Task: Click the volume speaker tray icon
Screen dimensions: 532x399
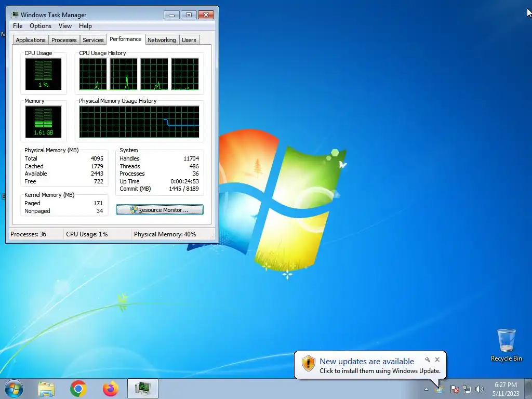Action: tap(480, 389)
